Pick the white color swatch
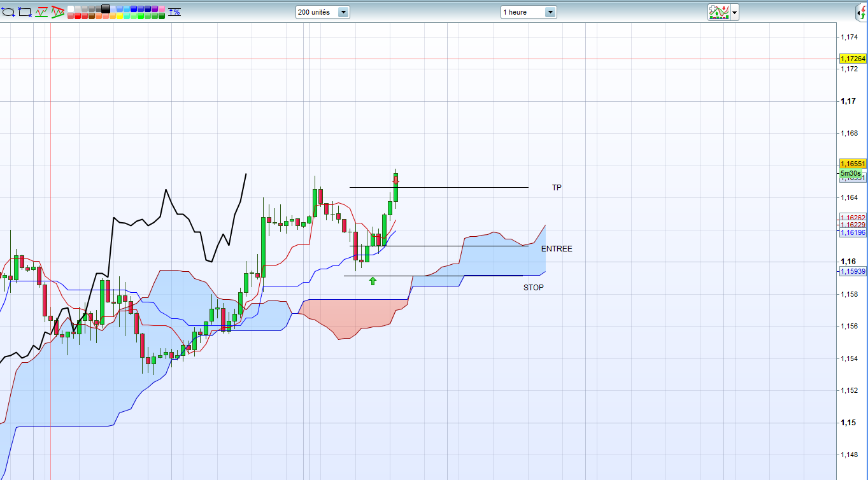 click(x=71, y=9)
